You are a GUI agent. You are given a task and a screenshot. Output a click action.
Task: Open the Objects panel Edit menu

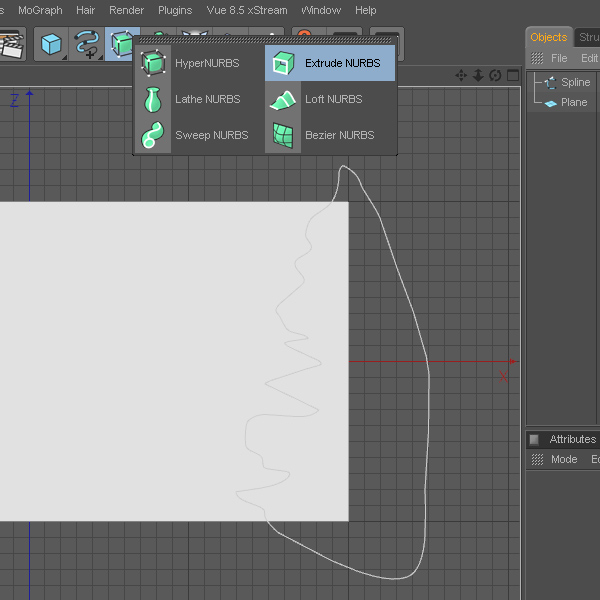pos(590,58)
